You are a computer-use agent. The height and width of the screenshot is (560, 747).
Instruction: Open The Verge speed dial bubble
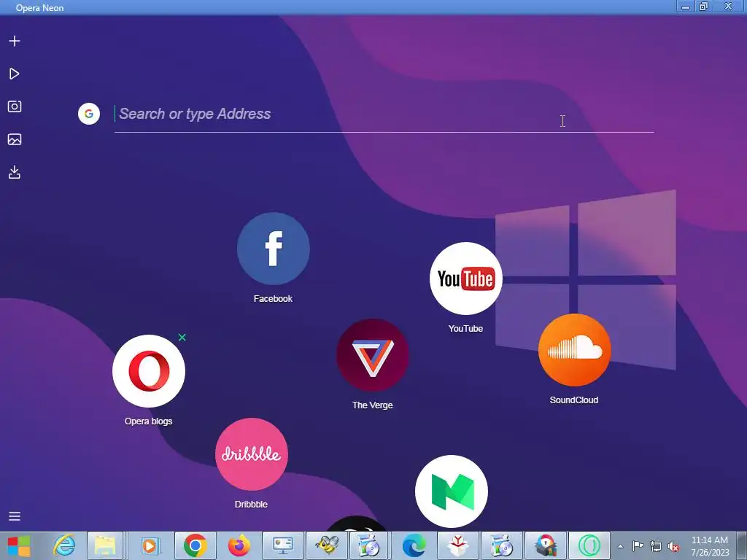coord(373,355)
